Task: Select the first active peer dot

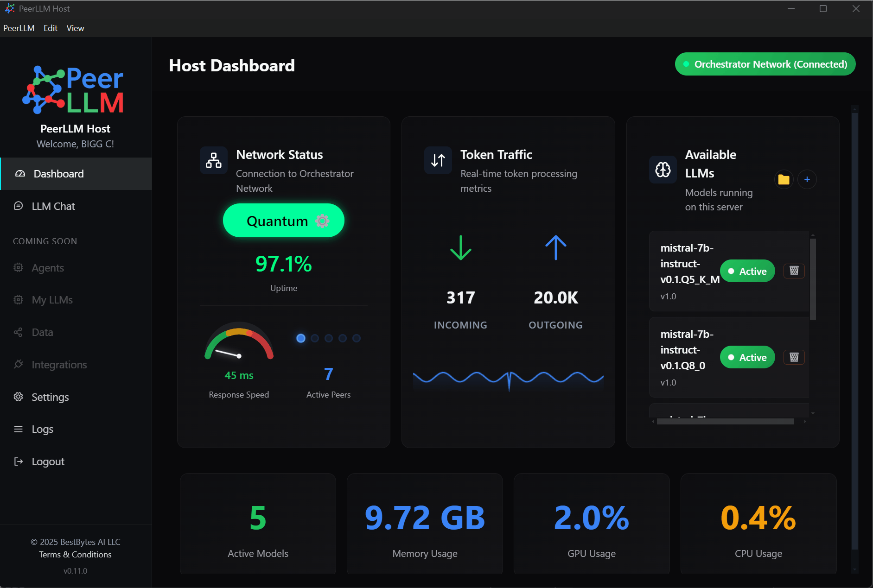Action: (301, 338)
